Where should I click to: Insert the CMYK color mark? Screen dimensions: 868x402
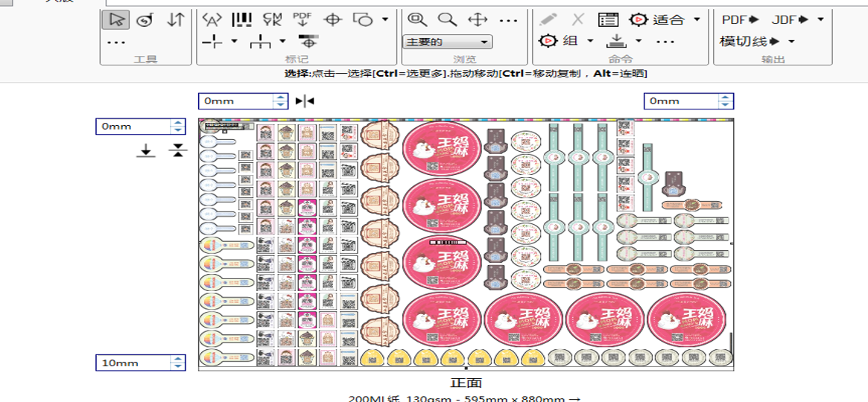click(272, 20)
